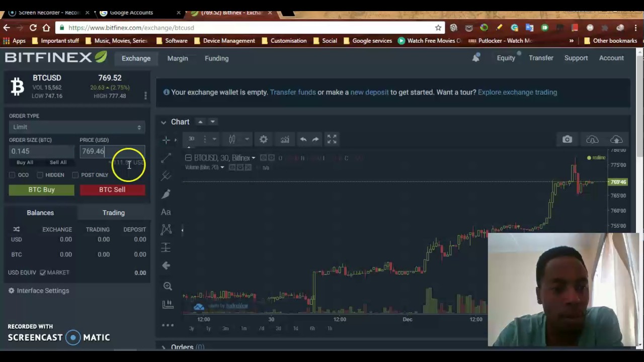Toggle Volume indicator visibility eye icon

click(232, 167)
